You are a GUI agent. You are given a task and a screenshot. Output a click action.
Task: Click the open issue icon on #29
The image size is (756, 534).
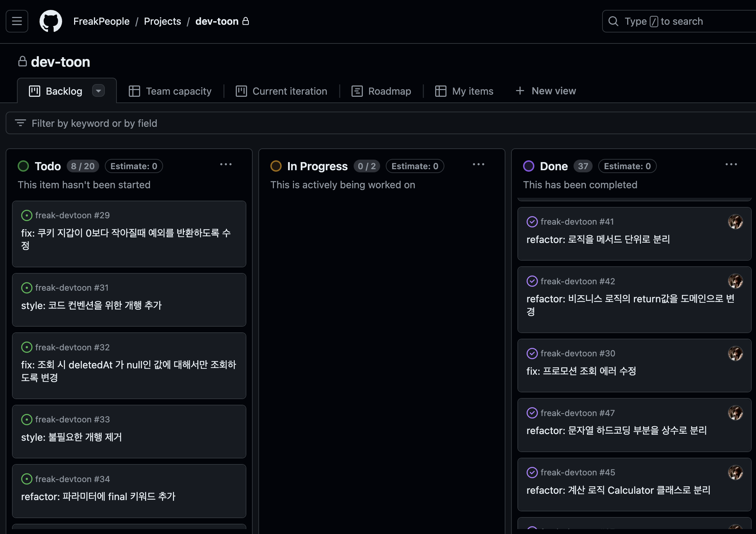[27, 215]
